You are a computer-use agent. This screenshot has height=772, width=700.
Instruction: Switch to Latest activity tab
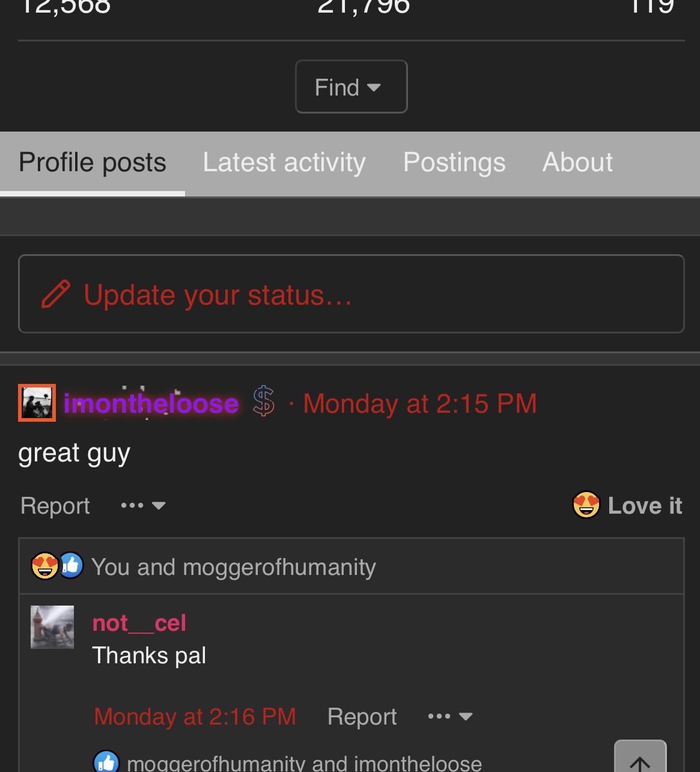tap(284, 163)
